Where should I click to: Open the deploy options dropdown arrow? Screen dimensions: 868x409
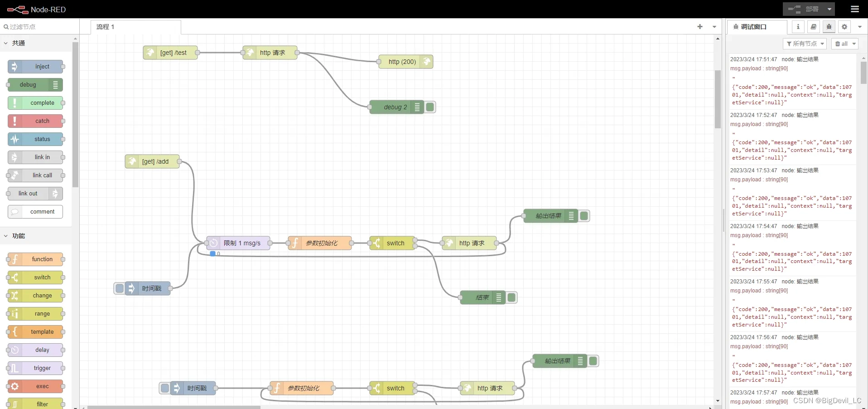[829, 9]
